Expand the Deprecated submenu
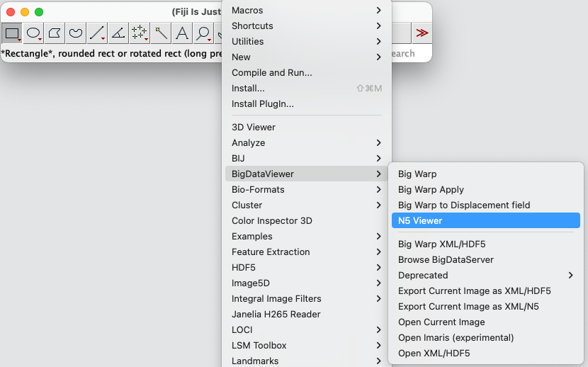 tap(485, 276)
